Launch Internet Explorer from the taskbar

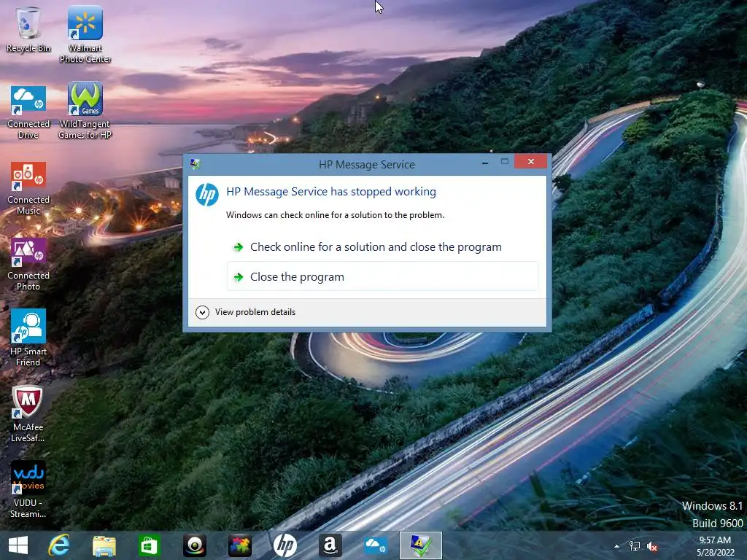coord(58,545)
